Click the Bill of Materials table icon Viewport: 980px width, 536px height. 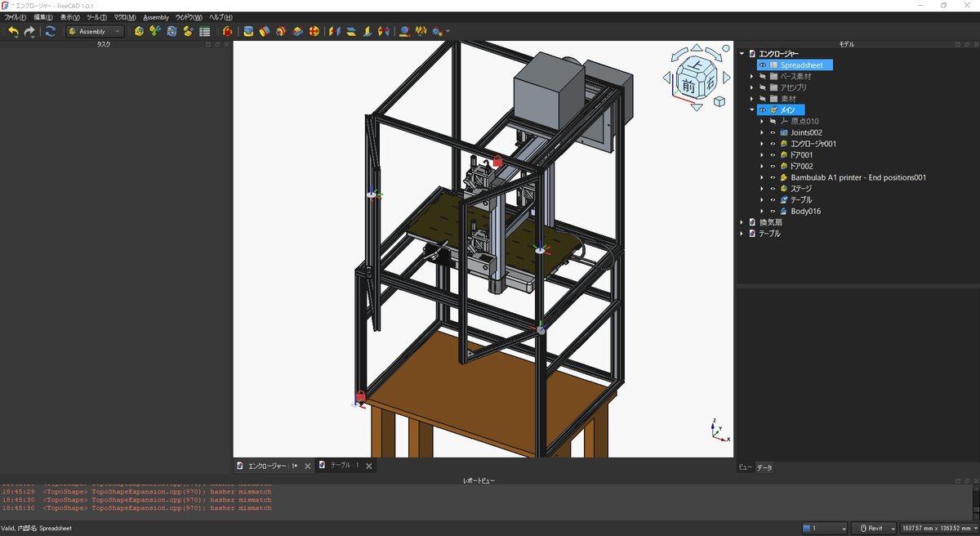pyautogui.click(x=204, y=31)
